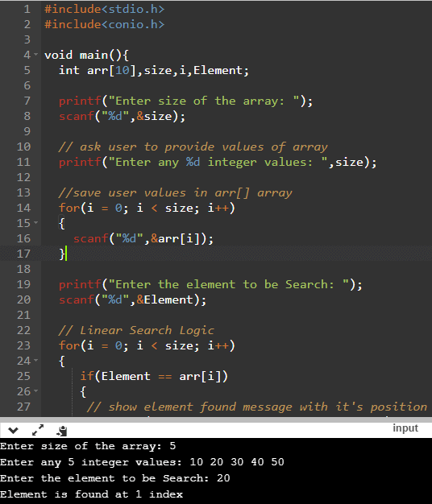Click the scanf("%d",&size) line
Image resolution: width=432 pixels, height=504 pixels.
click(122, 116)
